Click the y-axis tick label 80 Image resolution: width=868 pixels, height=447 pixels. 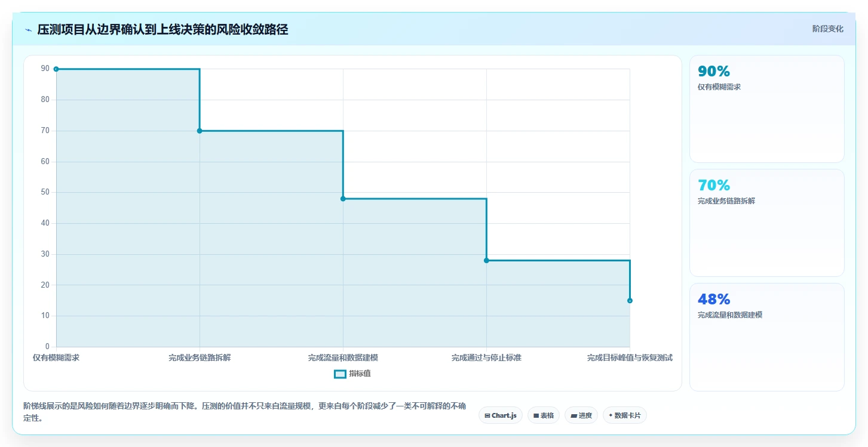45,100
